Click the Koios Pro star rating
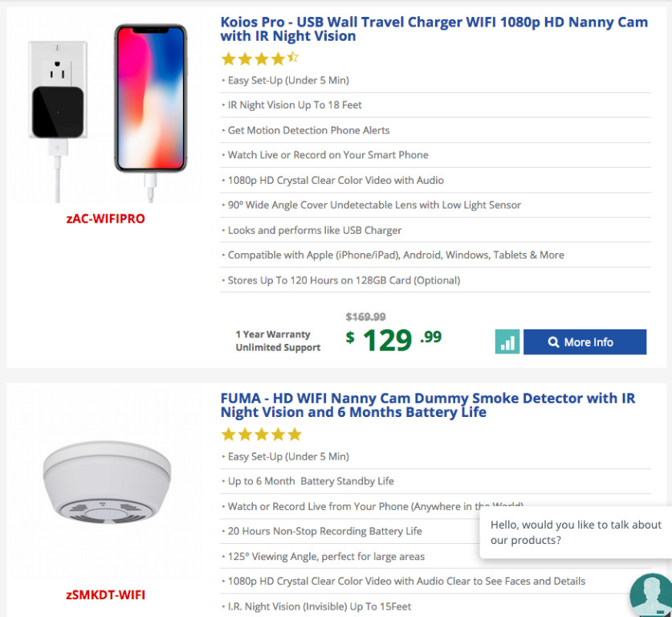This screenshot has height=617, width=672. pyautogui.click(x=259, y=59)
